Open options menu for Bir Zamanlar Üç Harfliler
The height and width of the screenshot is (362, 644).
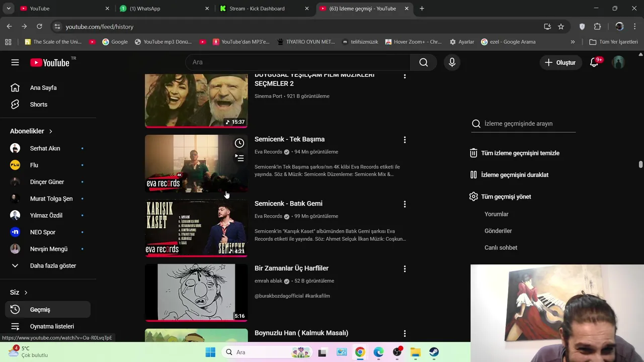405,269
